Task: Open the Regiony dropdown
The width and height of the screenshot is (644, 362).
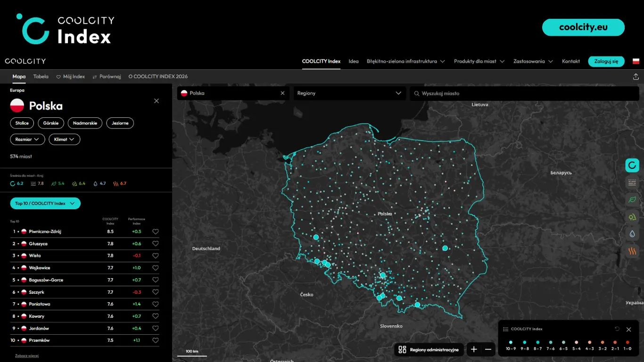Action: (x=349, y=93)
